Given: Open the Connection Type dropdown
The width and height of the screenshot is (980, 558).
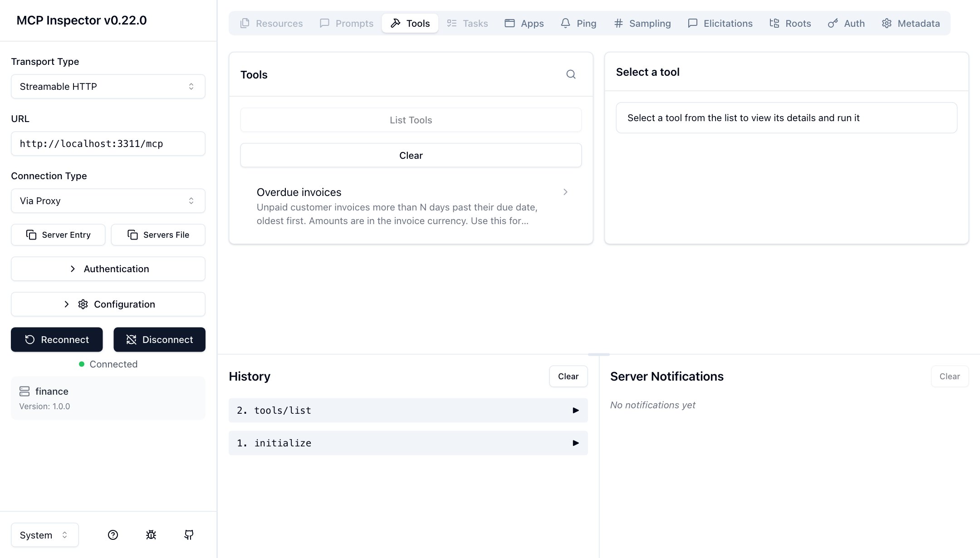Looking at the screenshot, I should click(108, 201).
